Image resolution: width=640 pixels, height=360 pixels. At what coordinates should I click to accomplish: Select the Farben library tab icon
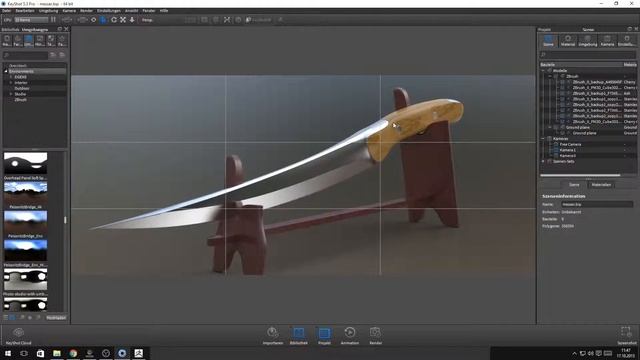click(x=18, y=40)
